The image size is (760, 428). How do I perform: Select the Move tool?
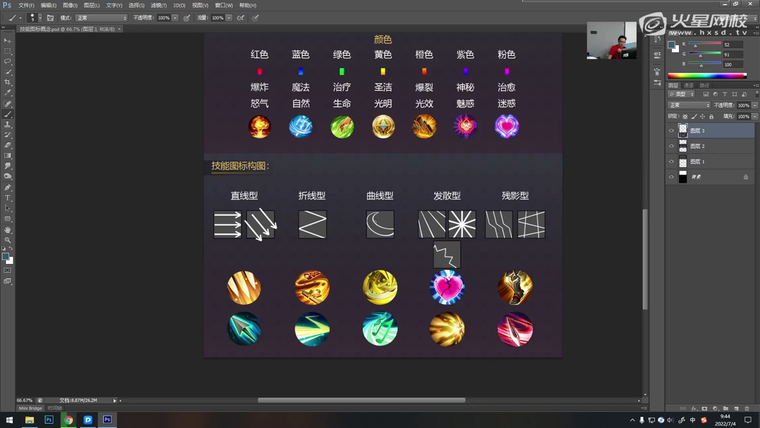tap(8, 40)
